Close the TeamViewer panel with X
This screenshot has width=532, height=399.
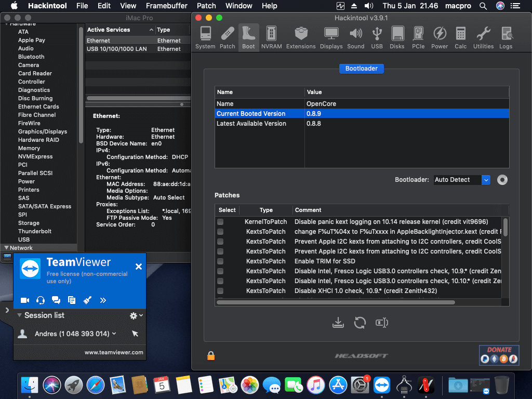[138, 267]
